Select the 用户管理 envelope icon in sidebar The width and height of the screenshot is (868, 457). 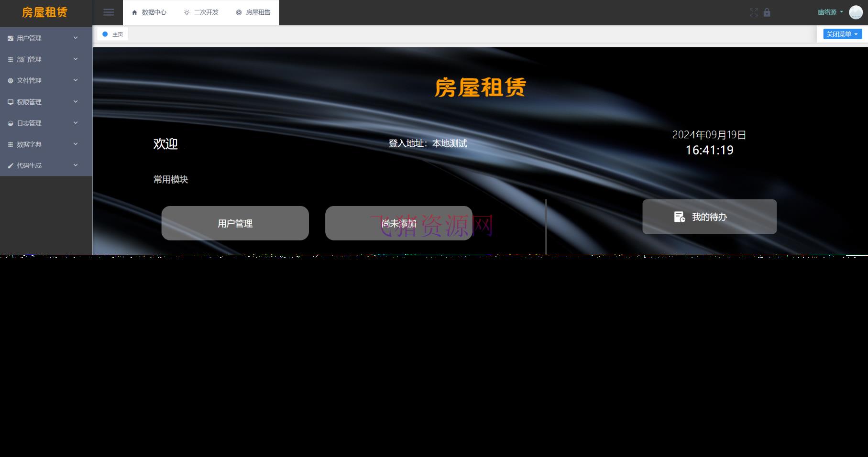click(10, 38)
